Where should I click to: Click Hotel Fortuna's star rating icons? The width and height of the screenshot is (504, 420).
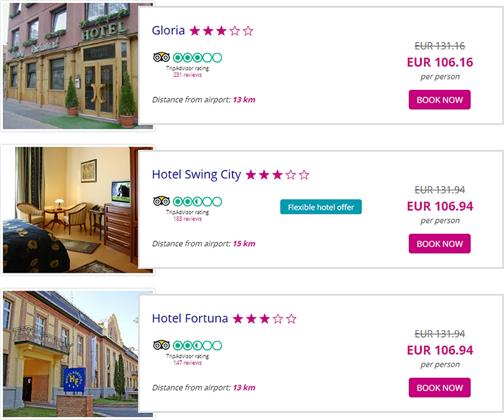[x=264, y=319]
